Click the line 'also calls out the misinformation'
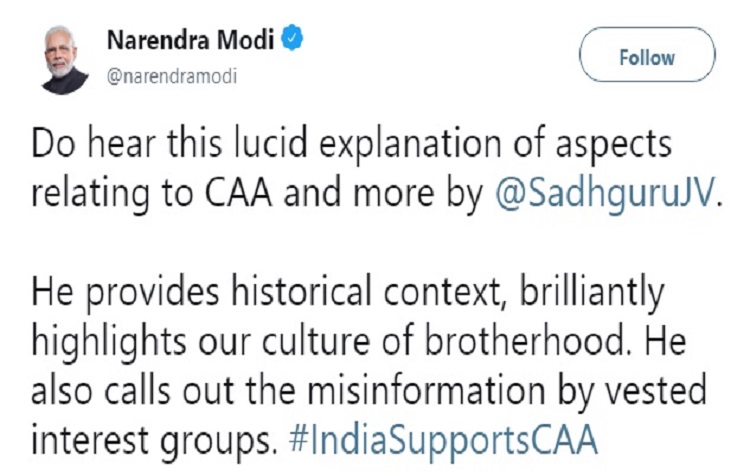 click(369, 390)
